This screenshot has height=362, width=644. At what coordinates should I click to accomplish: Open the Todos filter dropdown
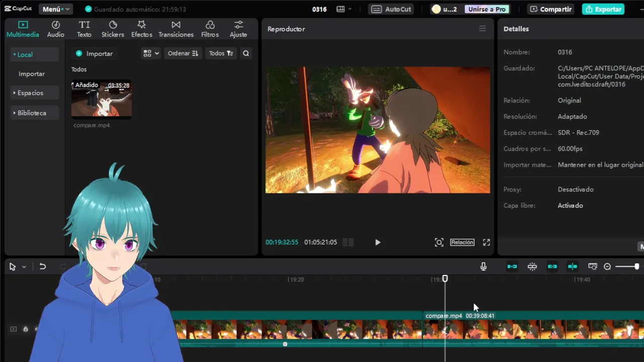click(221, 53)
